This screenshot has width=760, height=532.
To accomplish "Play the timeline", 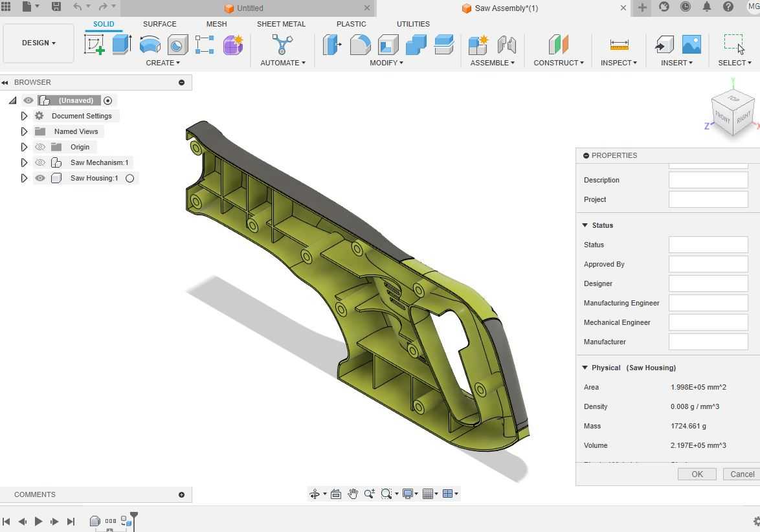I will (38, 522).
